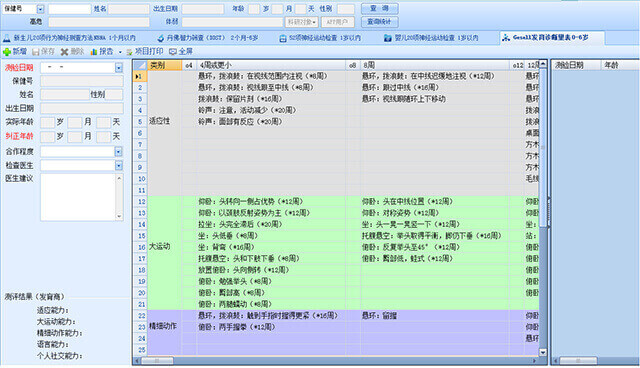Image resolution: width=640 pixels, height=368 pixels.
Task: Switch to the 婴儿20项神经运动检查 tab
Action: coord(431,38)
